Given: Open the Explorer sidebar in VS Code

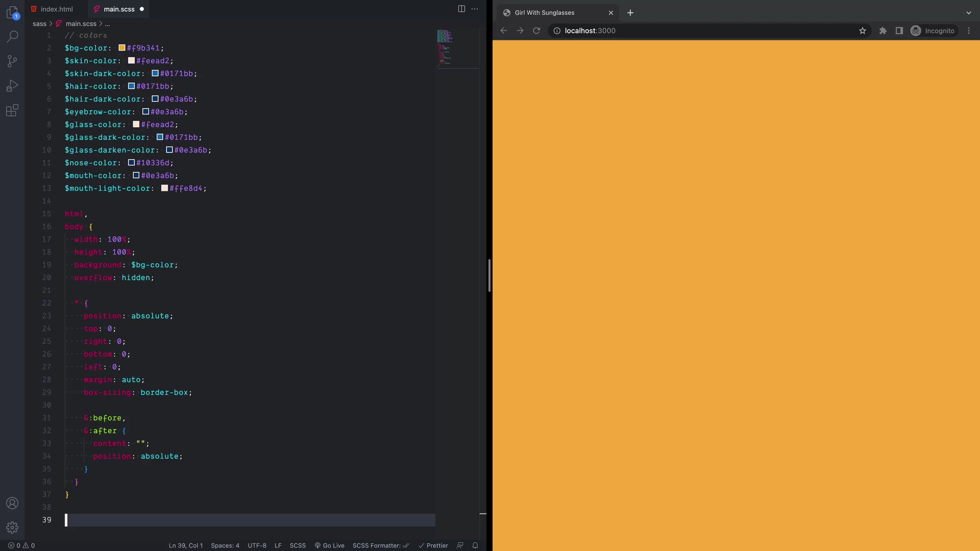Looking at the screenshot, I should (x=12, y=13).
